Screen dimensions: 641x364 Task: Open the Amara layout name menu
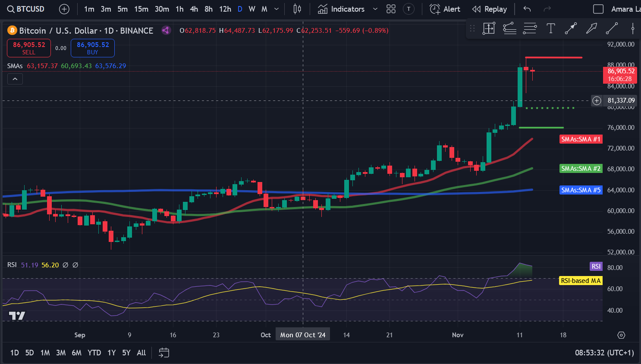click(x=625, y=9)
